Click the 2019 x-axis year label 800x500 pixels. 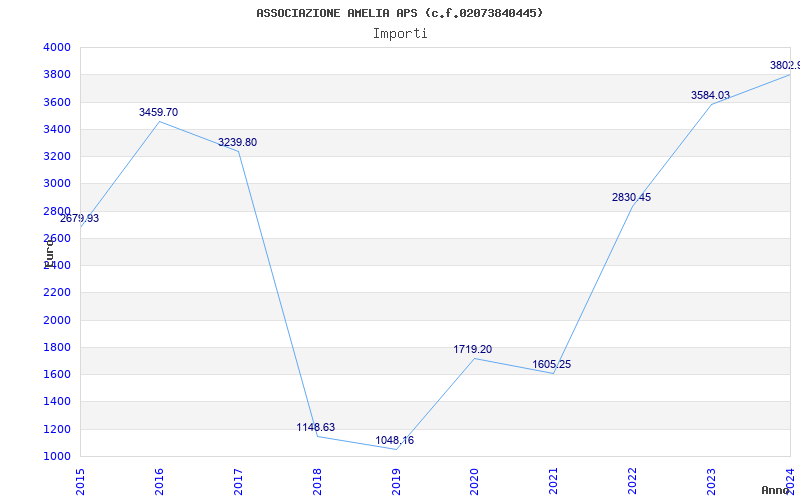(396, 481)
